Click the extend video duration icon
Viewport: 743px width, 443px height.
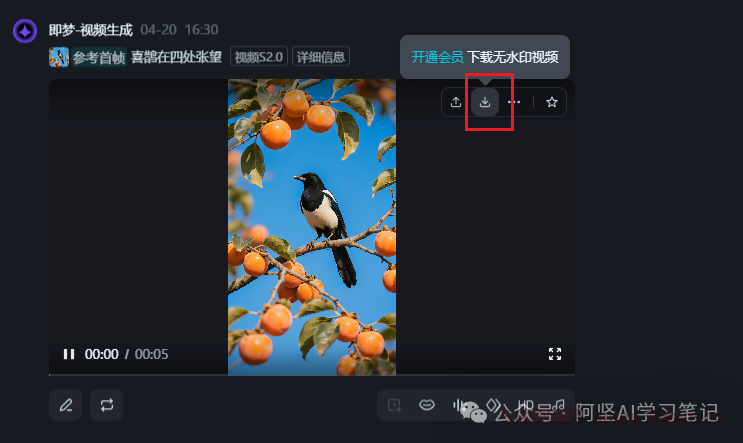(x=394, y=405)
